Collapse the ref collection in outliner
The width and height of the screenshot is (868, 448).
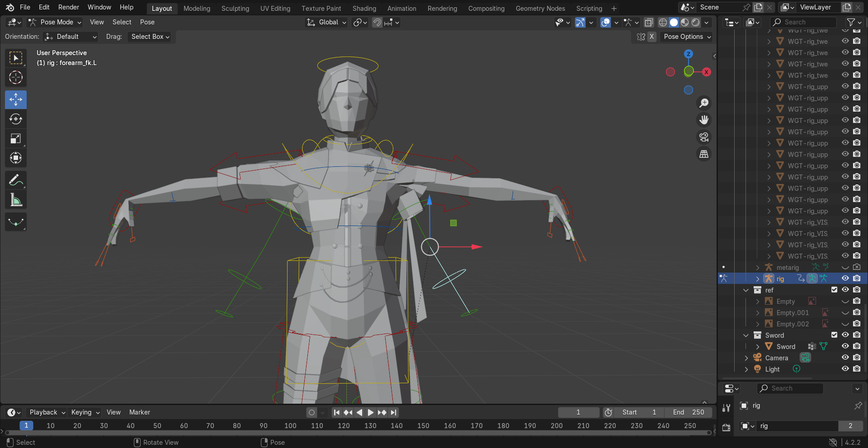(746, 290)
